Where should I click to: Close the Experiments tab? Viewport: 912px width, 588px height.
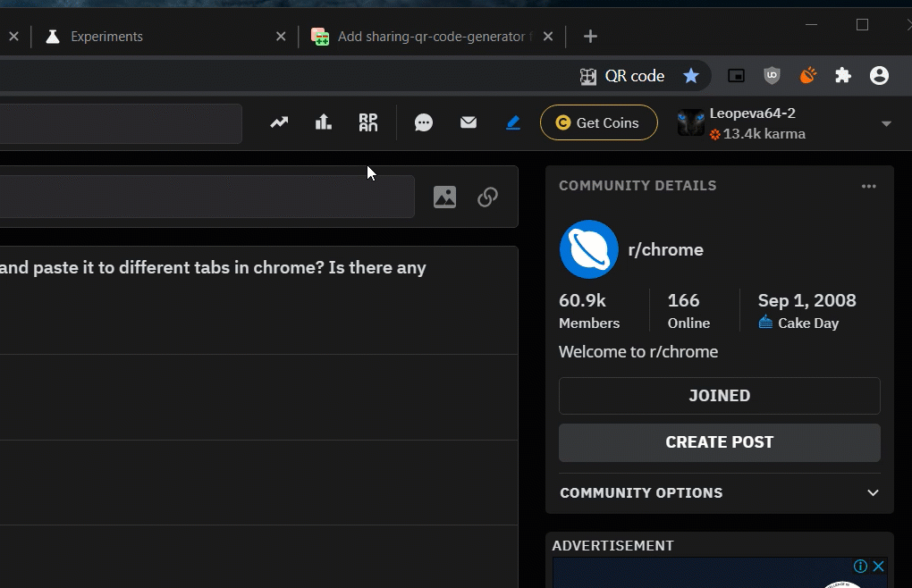point(281,37)
